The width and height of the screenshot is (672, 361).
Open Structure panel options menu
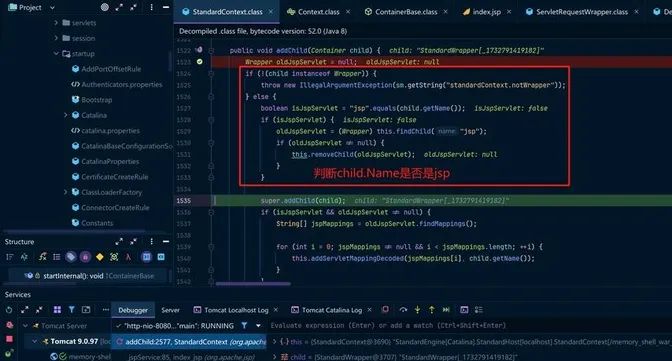click(x=151, y=241)
